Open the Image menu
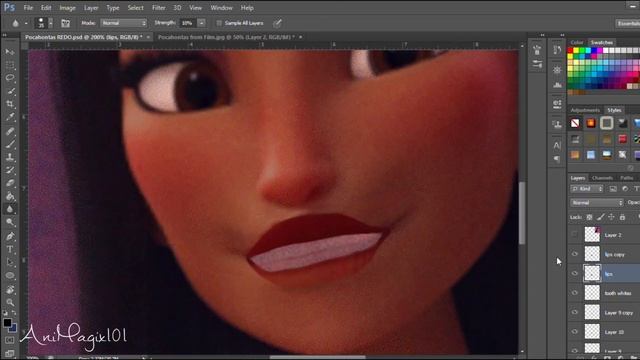Screen dimensions: 640x360 pyautogui.click(x=67, y=8)
